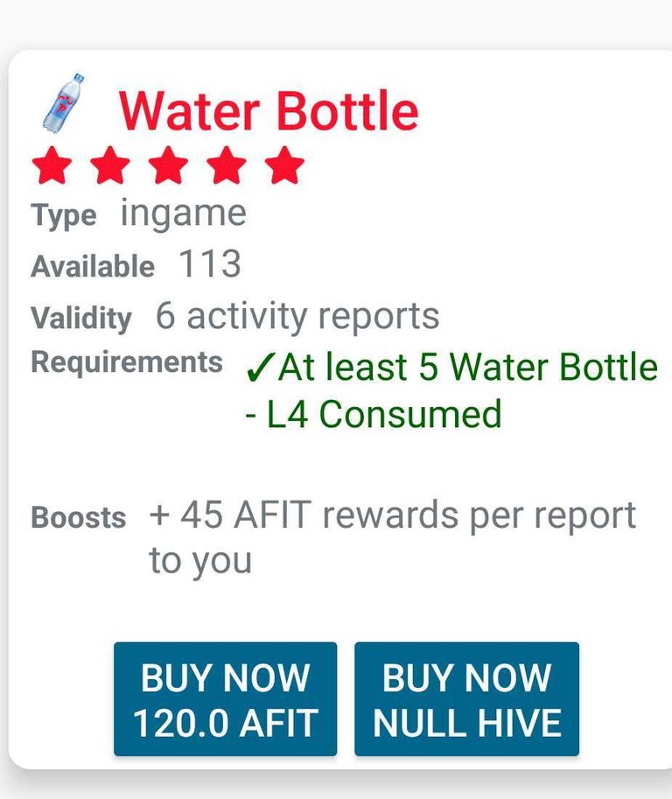Click the Available label
This screenshot has height=799, width=672.
[93, 266]
